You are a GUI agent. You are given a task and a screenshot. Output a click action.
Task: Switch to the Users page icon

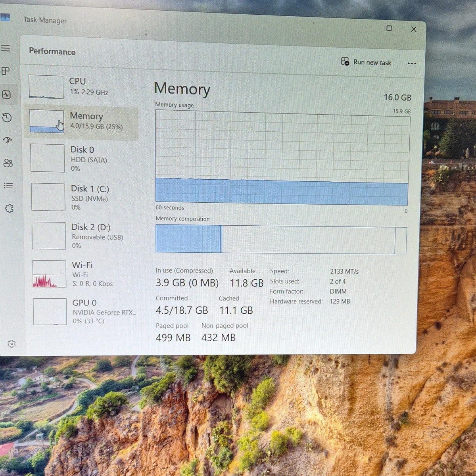coord(8,163)
